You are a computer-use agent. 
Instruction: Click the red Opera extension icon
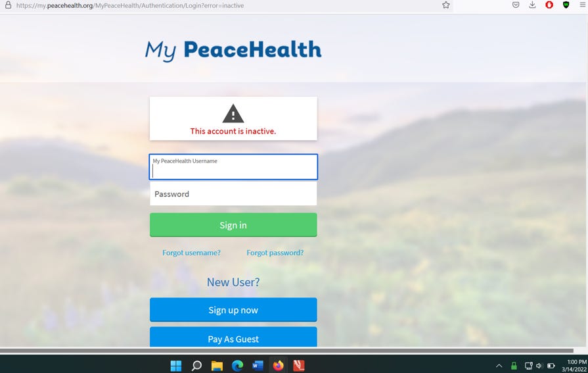tap(549, 5)
